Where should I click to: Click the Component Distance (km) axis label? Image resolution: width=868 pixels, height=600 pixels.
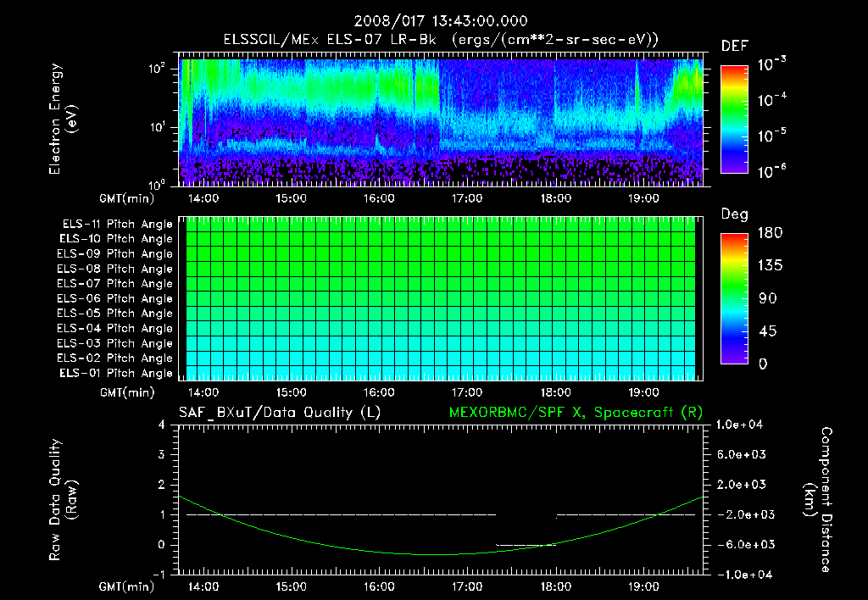[x=818, y=500]
